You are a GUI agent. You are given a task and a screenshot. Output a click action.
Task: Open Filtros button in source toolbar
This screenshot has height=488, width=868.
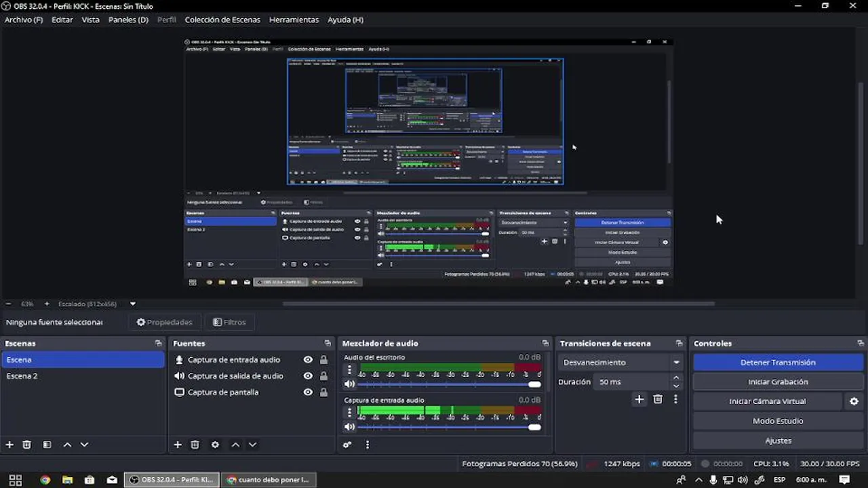point(229,322)
